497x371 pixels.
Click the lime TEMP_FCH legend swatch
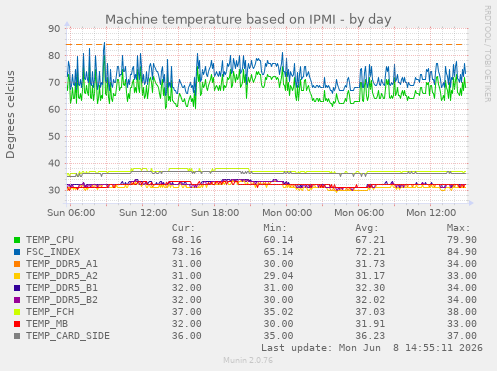[17, 312]
